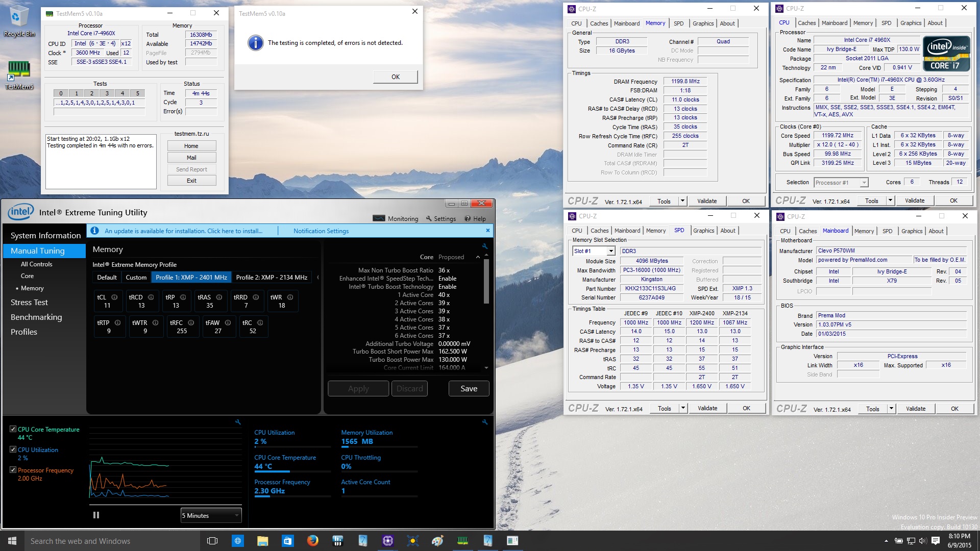Click the volume icon in system tray
The image size is (980, 551).
point(922,541)
